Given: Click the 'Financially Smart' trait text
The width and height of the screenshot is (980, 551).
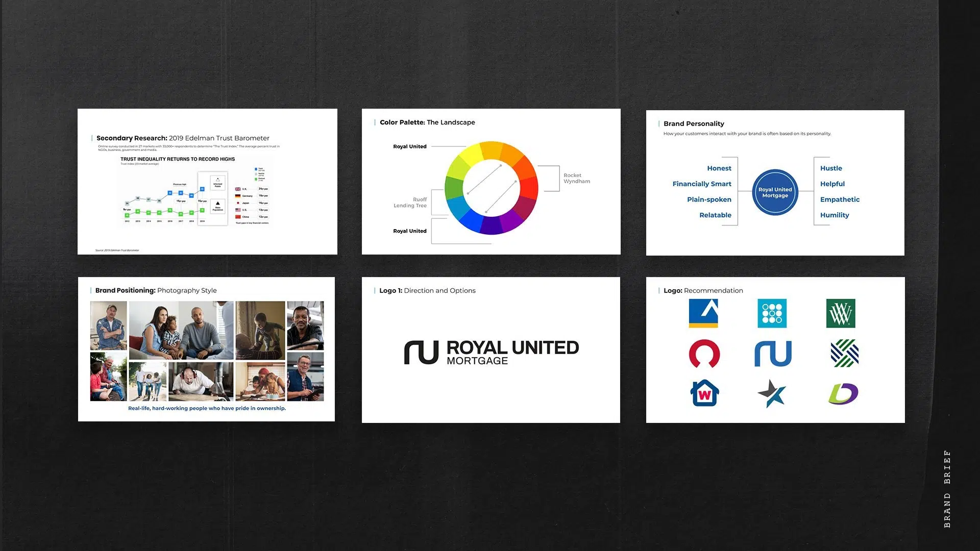Looking at the screenshot, I should coord(702,184).
